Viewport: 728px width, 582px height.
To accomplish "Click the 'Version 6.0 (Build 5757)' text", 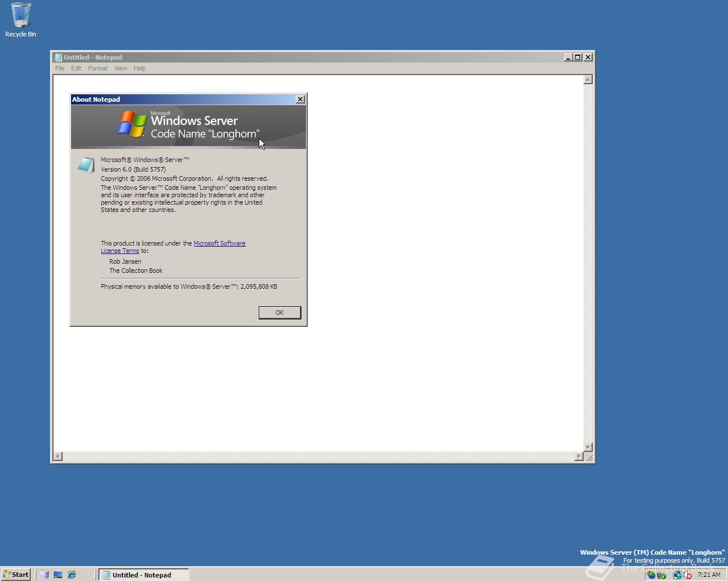I will tap(133, 169).
